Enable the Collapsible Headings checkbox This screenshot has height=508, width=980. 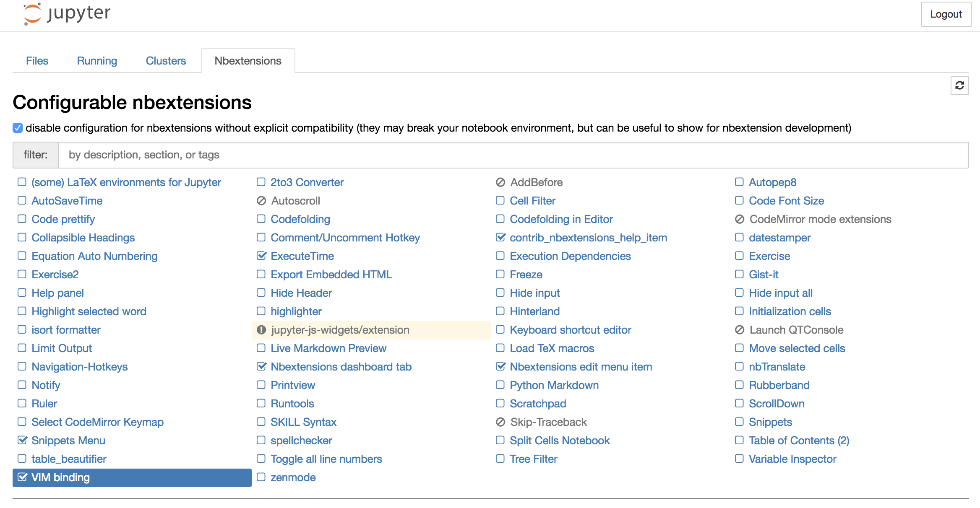point(22,237)
